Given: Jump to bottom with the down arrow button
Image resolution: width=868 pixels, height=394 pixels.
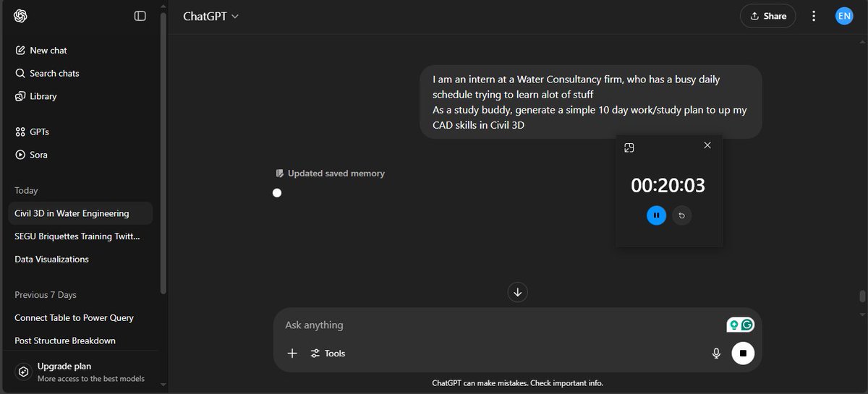Looking at the screenshot, I should click(517, 292).
